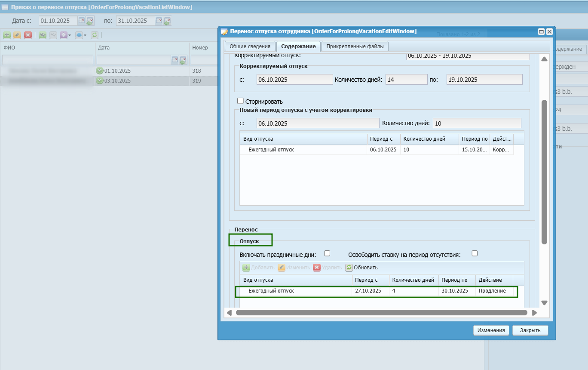Screen dimensions: 588x370
Task: Click status check icon next to 03.10.2025
Action: pos(100,81)
